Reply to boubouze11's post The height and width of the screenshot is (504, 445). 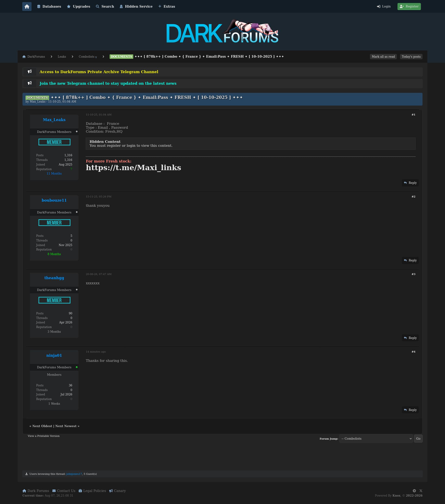[x=410, y=260]
